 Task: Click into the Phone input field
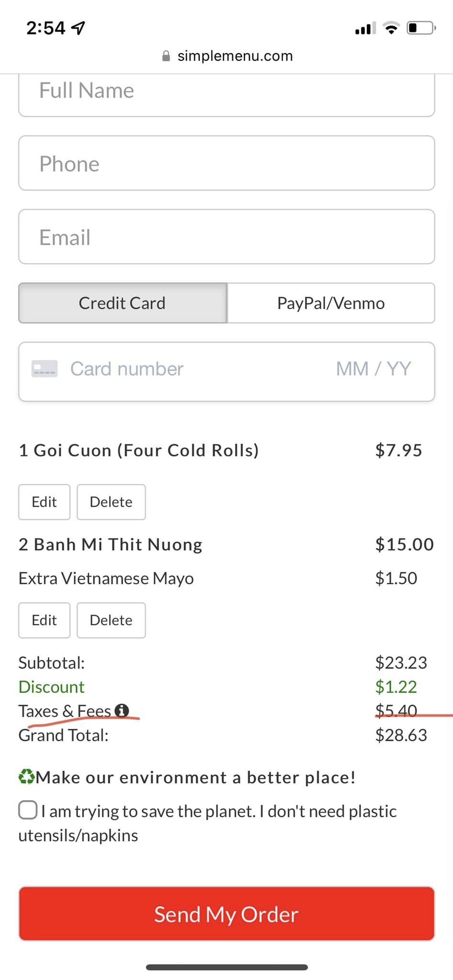[x=226, y=163]
